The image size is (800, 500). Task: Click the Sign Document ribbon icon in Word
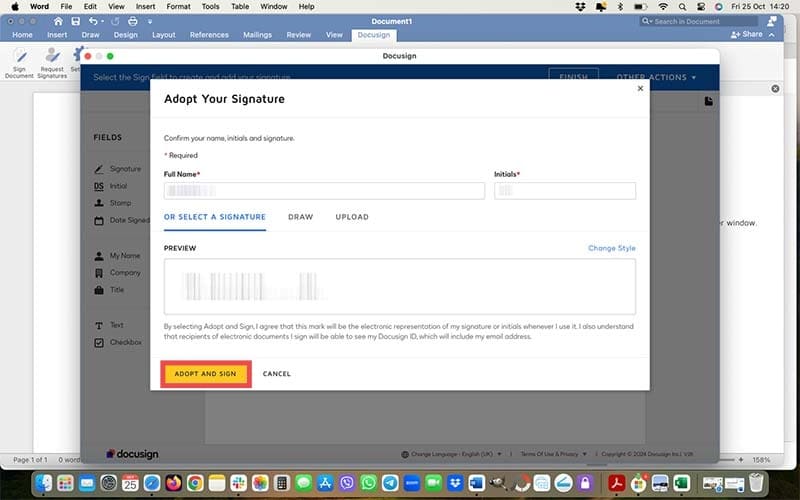[x=19, y=63]
